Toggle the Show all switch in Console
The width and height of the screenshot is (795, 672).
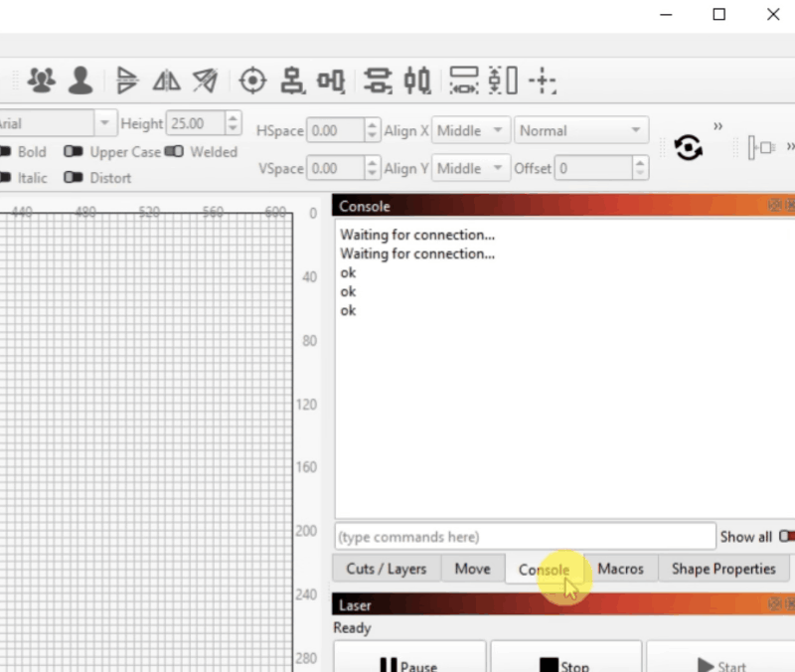[x=786, y=537]
